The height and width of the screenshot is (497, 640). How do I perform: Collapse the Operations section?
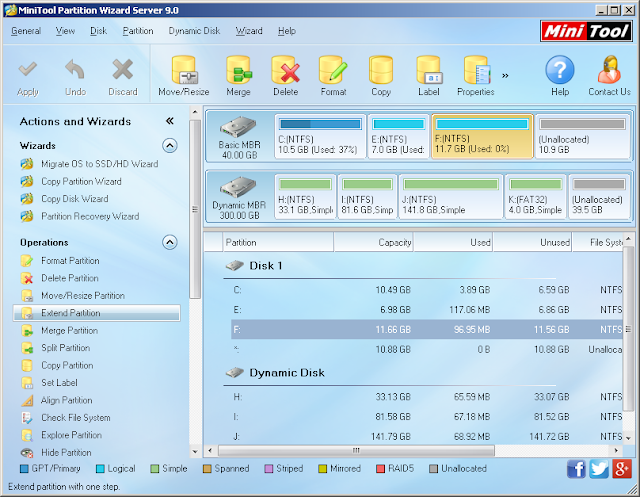point(170,242)
